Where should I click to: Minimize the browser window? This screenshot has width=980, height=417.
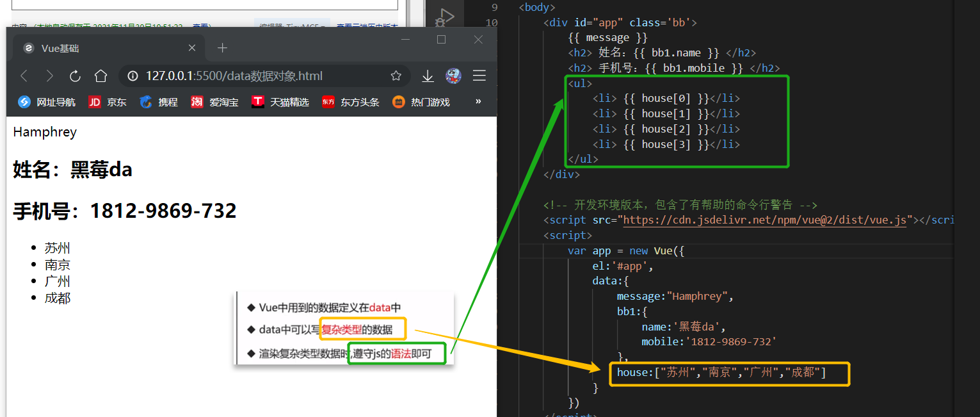tap(405, 40)
